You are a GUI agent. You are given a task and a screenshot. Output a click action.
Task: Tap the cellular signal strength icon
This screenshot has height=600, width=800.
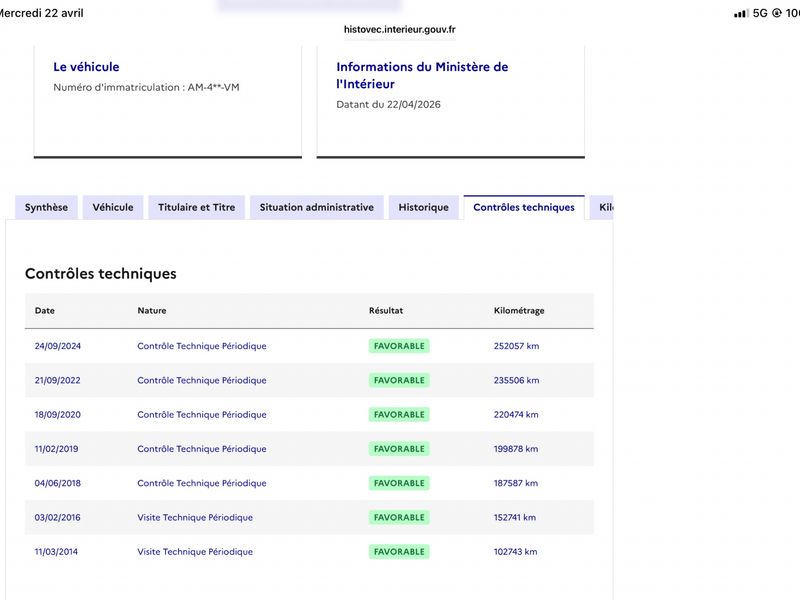tap(741, 13)
